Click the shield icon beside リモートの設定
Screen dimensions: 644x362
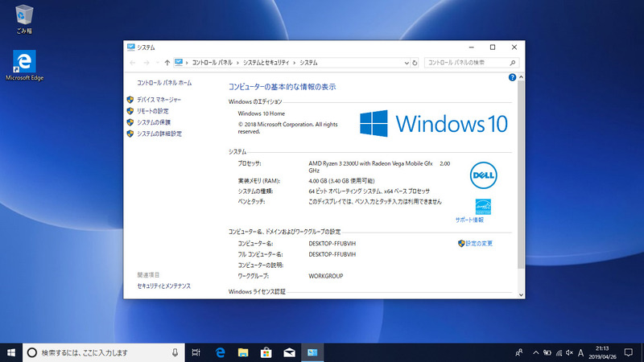pyautogui.click(x=130, y=111)
